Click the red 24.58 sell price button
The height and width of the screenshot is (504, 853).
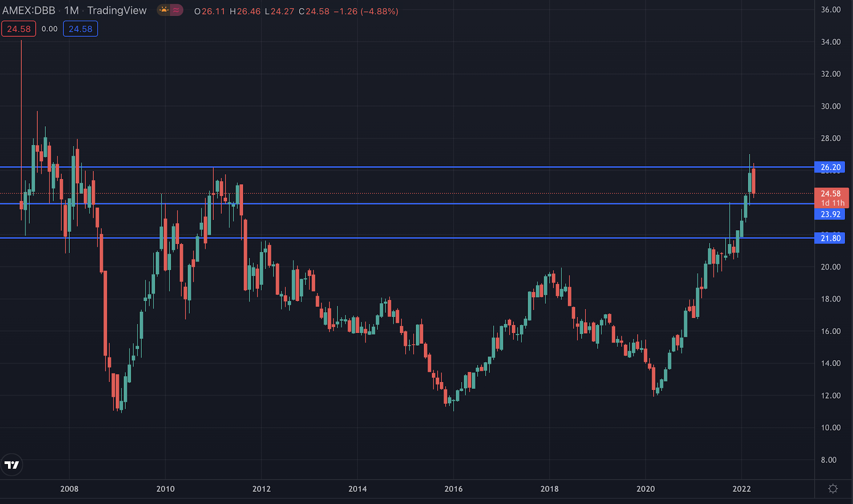[x=19, y=29]
